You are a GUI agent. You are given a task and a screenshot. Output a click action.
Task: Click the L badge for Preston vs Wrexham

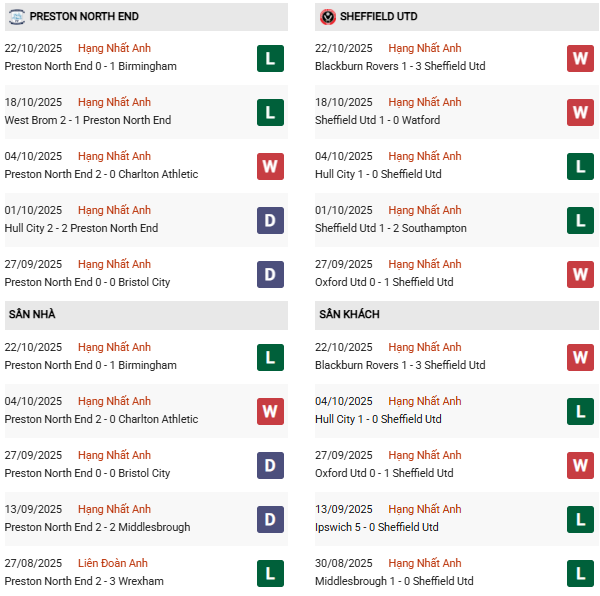tap(270, 573)
